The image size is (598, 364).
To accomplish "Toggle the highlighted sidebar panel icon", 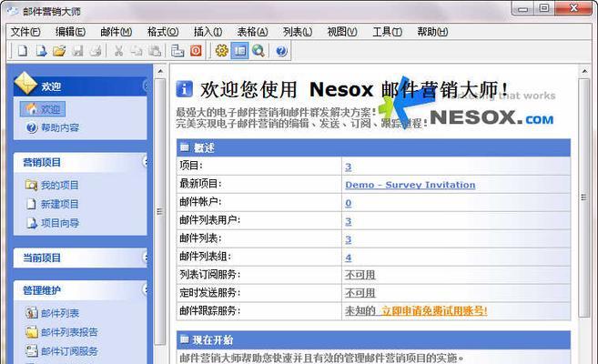I will tap(240, 51).
